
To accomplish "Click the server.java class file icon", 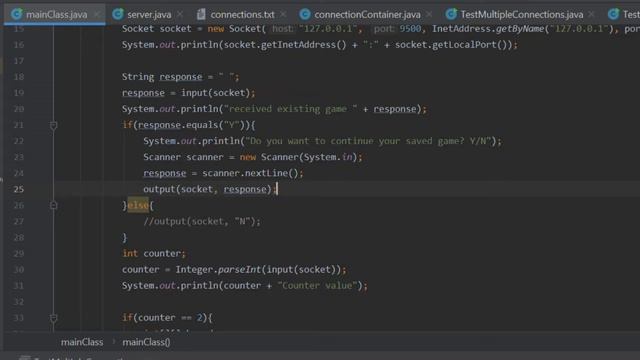I will [x=118, y=14].
